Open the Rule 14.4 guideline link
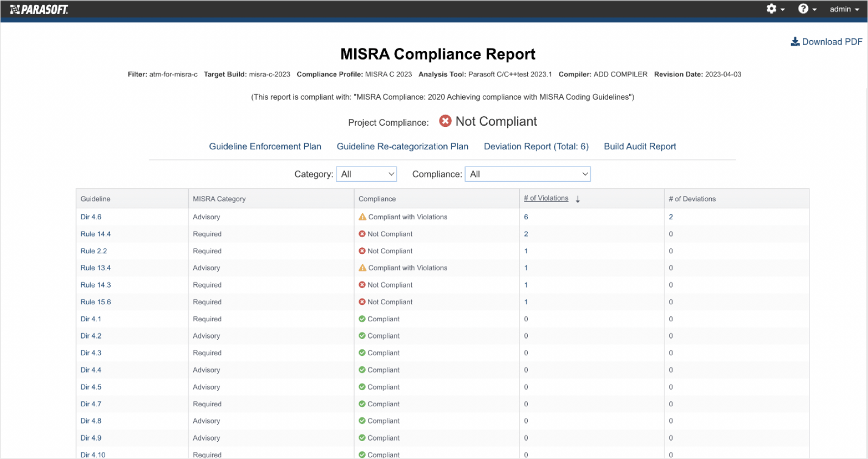Image resolution: width=868 pixels, height=459 pixels. point(95,234)
